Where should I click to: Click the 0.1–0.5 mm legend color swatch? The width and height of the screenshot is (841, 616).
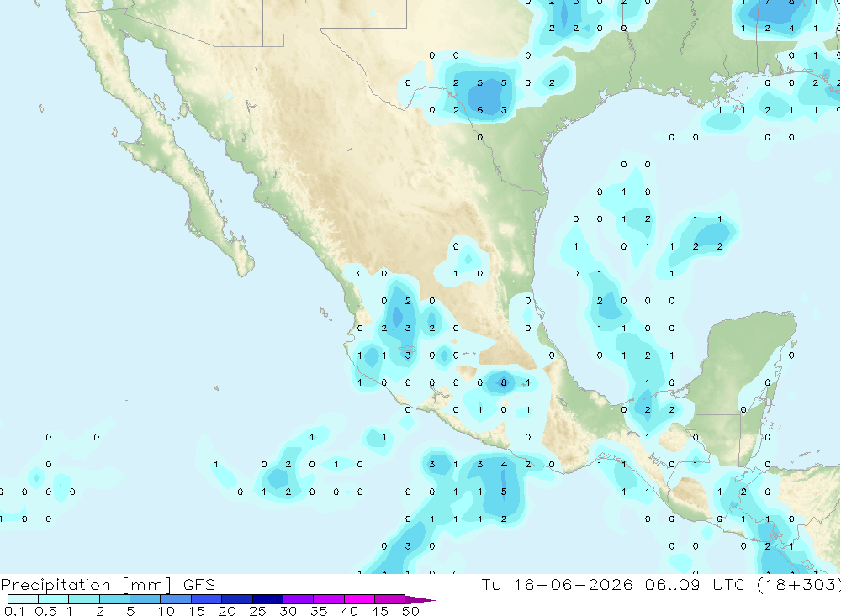[23, 599]
